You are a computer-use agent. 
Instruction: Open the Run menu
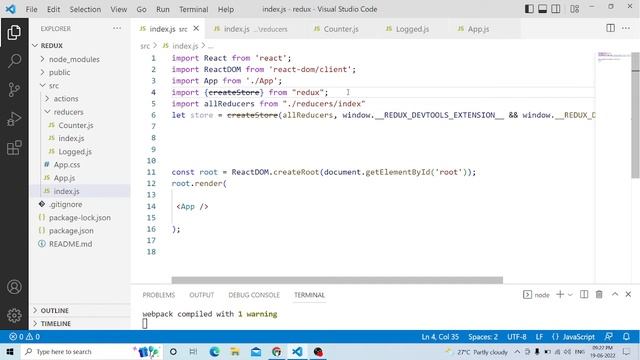[x=162, y=9]
